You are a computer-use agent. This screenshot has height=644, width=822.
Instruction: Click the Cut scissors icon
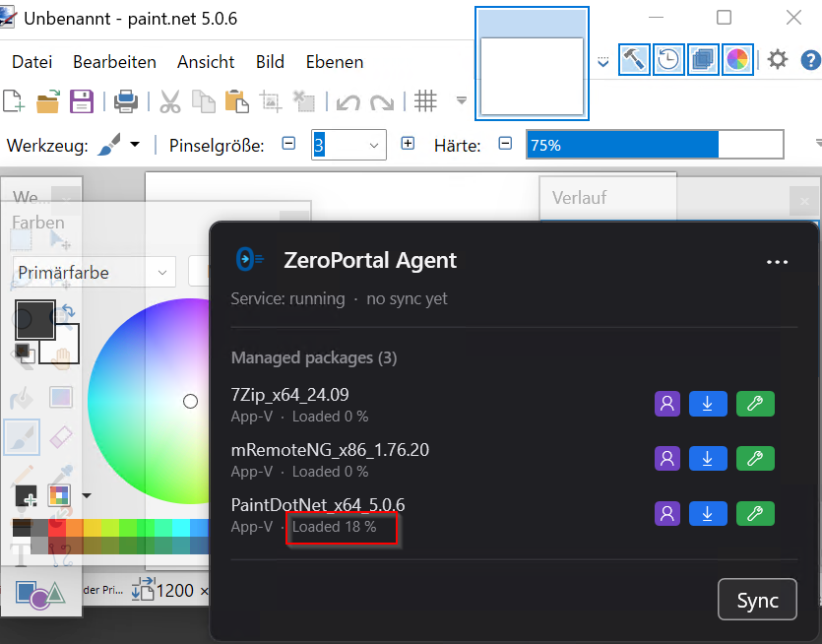(170, 101)
